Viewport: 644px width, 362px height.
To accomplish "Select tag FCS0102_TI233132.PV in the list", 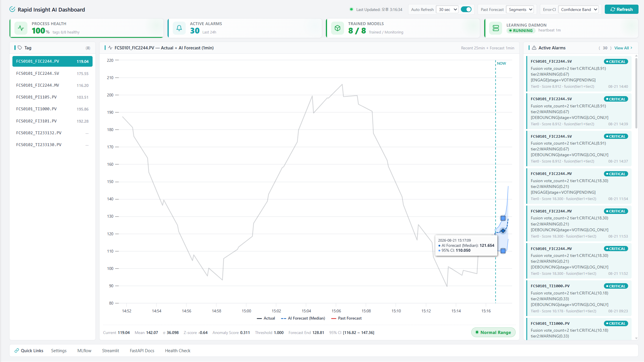I will tap(52, 133).
